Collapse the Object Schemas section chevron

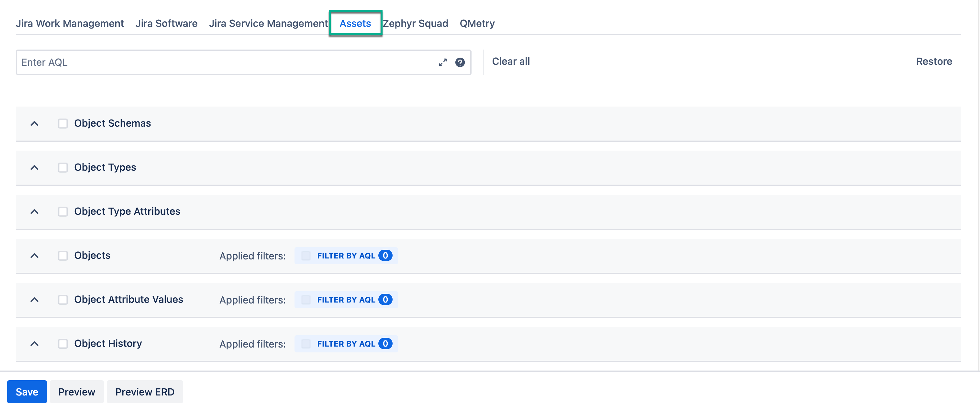tap(34, 123)
